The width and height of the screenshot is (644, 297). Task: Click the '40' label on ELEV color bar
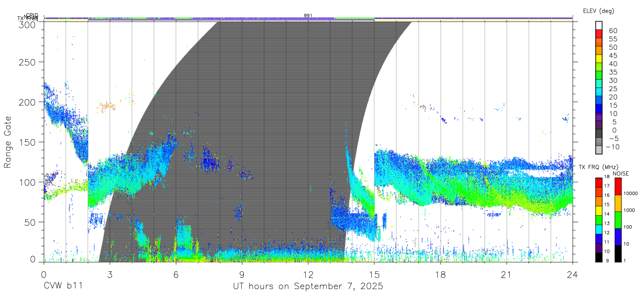click(x=613, y=63)
